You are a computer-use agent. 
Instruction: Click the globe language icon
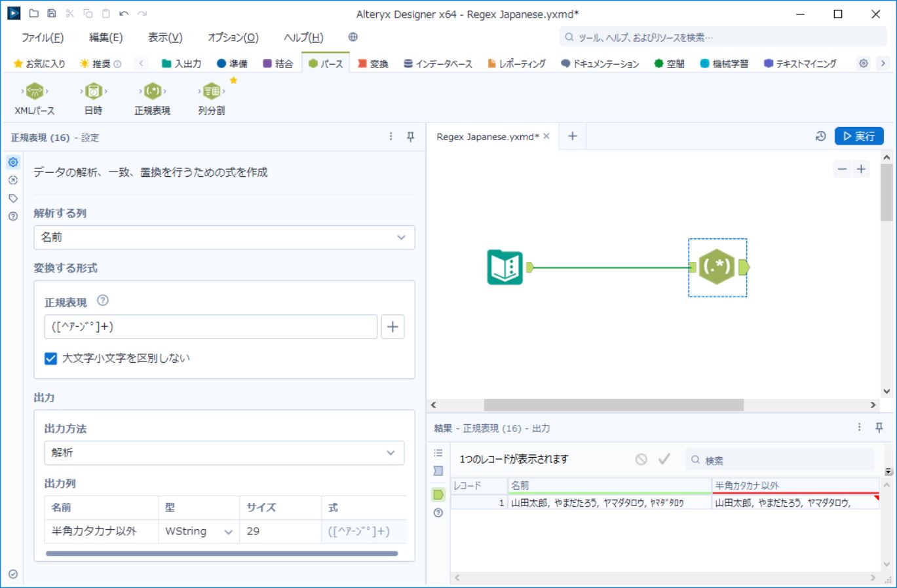(x=353, y=37)
